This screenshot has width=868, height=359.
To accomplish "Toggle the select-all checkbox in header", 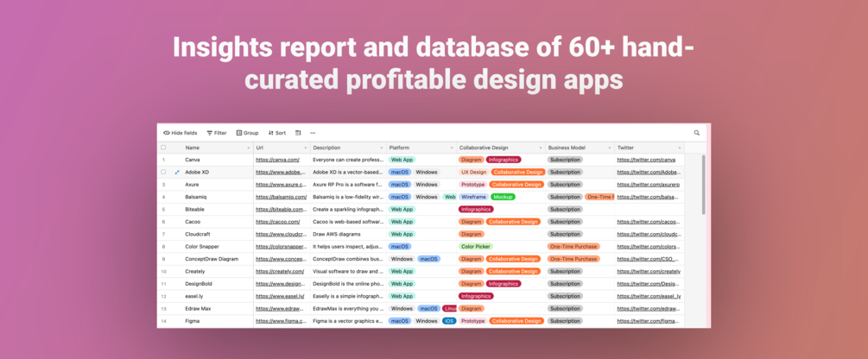I will [163, 148].
